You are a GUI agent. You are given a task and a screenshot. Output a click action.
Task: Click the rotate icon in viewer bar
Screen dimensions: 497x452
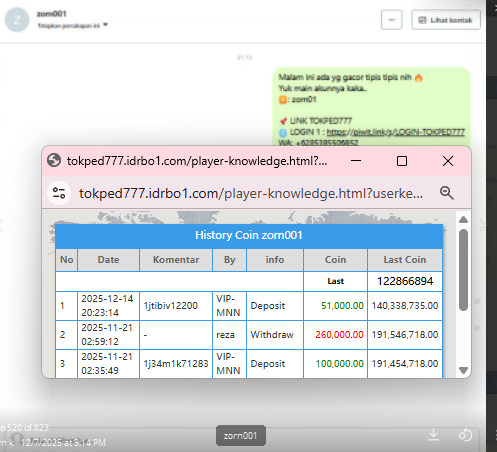(465, 435)
